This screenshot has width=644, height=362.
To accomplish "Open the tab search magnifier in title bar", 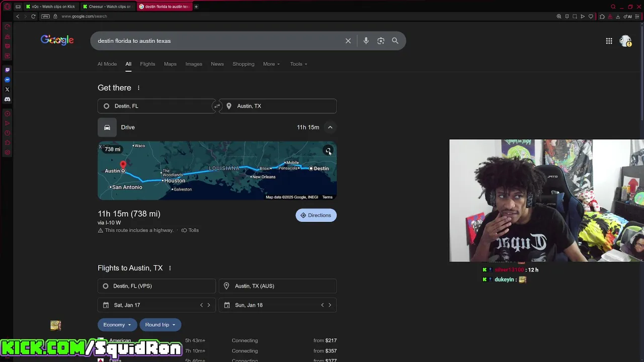I will point(613,7).
